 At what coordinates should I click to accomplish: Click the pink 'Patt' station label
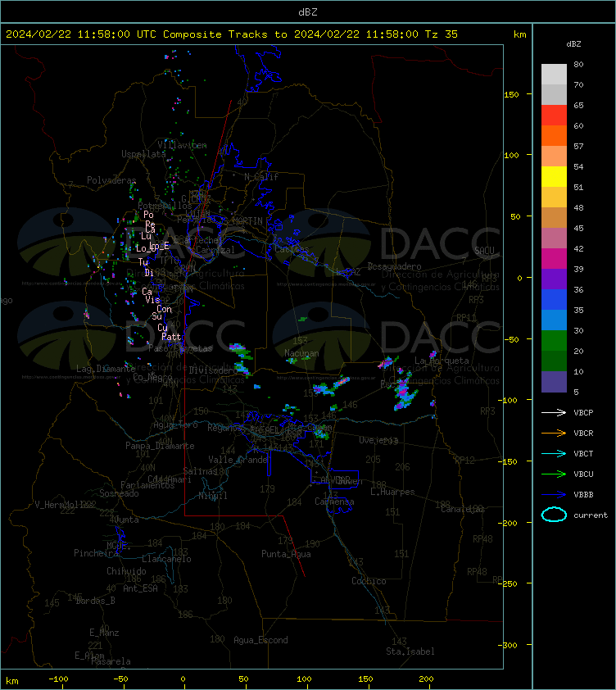click(171, 337)
